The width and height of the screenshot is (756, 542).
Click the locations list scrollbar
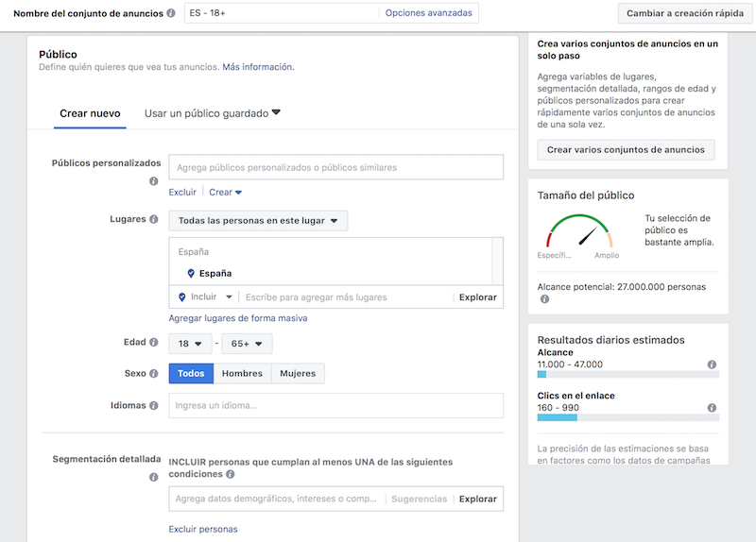coord(497,262)
